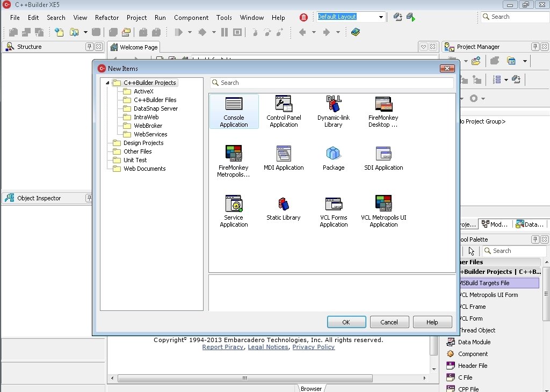Viewport: 550px width, 392px height.
Task: Select Service Application icon
Action: pyautogui.click(x=234, y=211)
